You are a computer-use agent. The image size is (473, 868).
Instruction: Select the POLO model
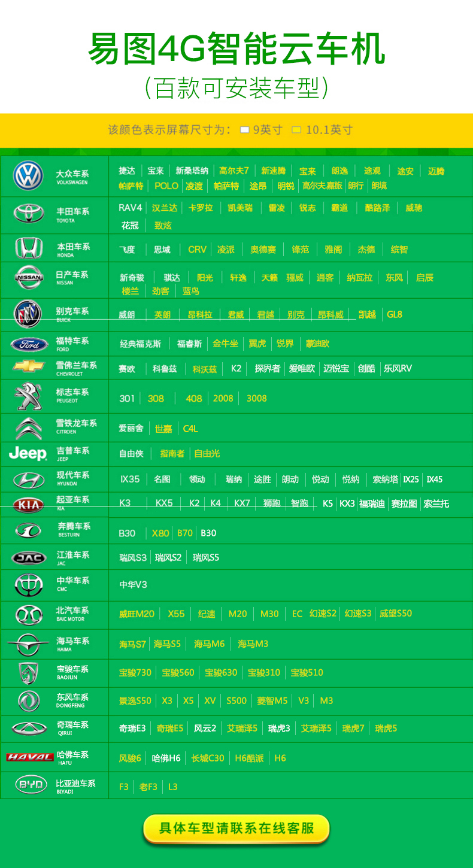(166, 186)
